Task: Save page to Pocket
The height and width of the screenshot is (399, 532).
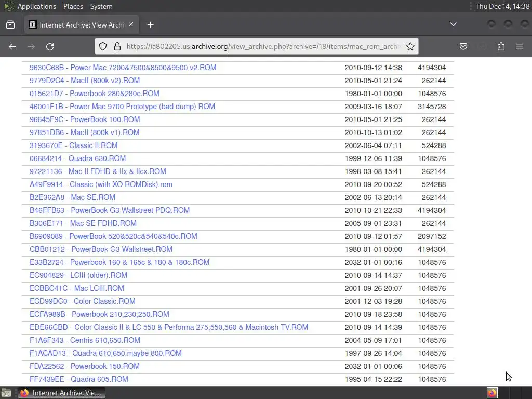Action: tap(463, 46)
